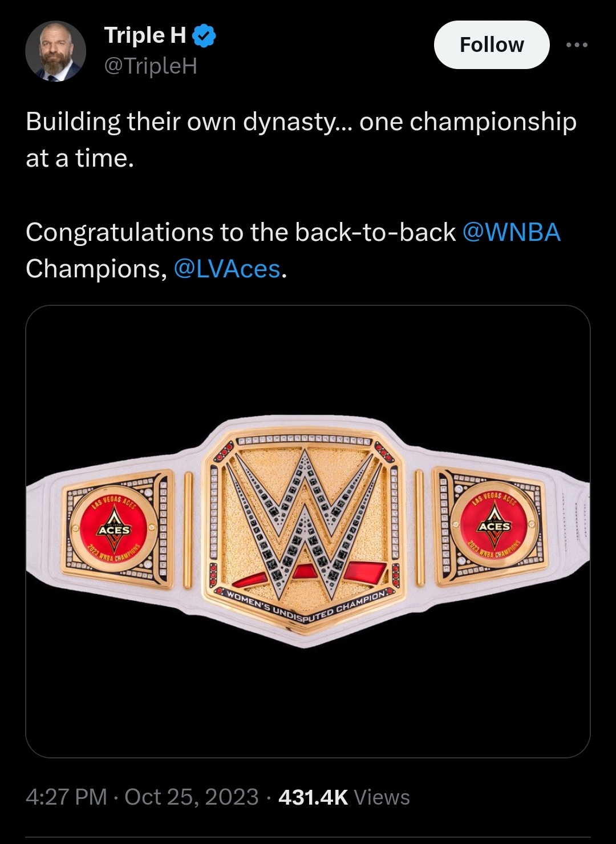Open the three-dot more options menu
Viewport: 616px width, 844px height.
click(x=577, y=45)
